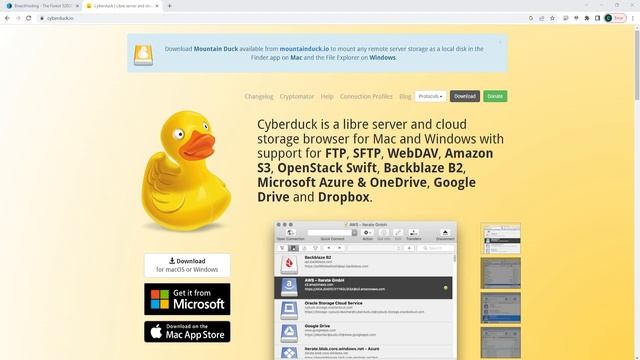Click the green Donate button
640x360 pixels.
(x=495, y=96)
